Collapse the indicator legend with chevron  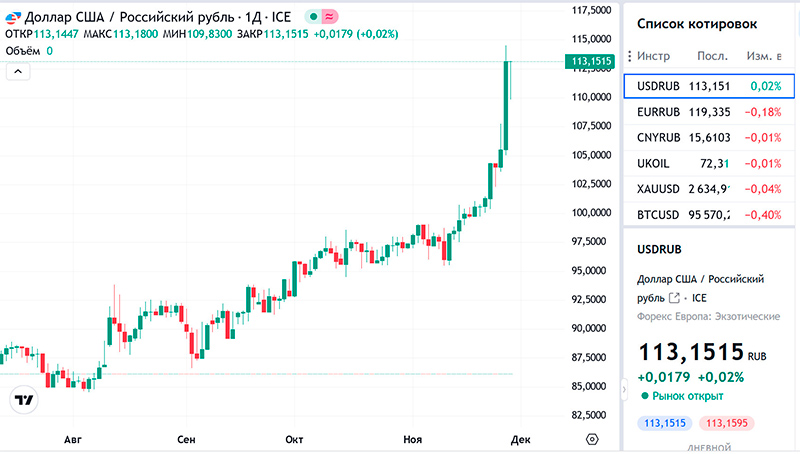coord(18,71)
